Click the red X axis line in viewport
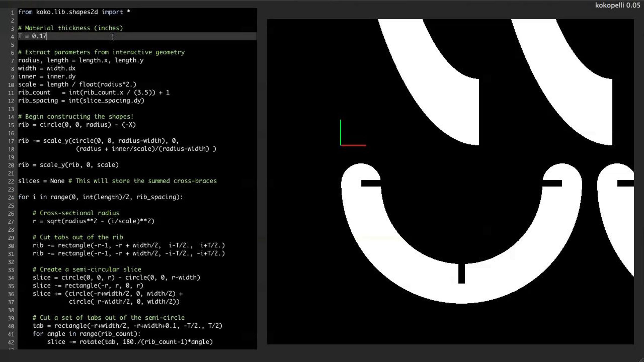Screen dimensions: 644x362 pos(353,145)
